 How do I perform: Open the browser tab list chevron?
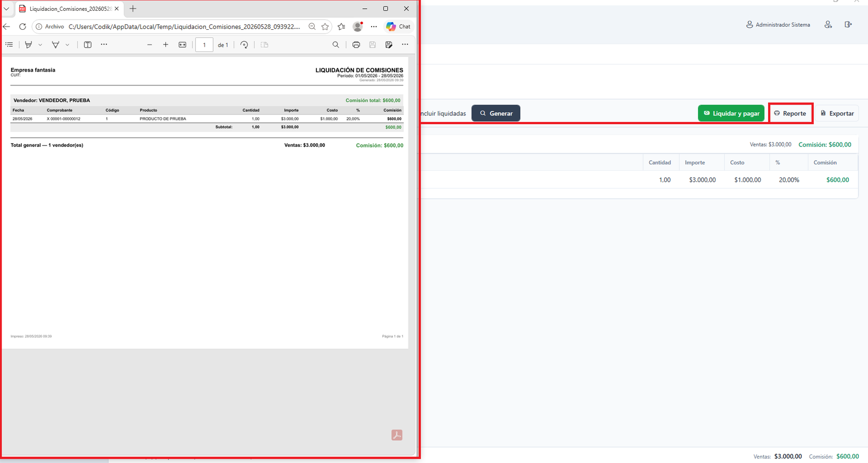(x=7, y=9)
